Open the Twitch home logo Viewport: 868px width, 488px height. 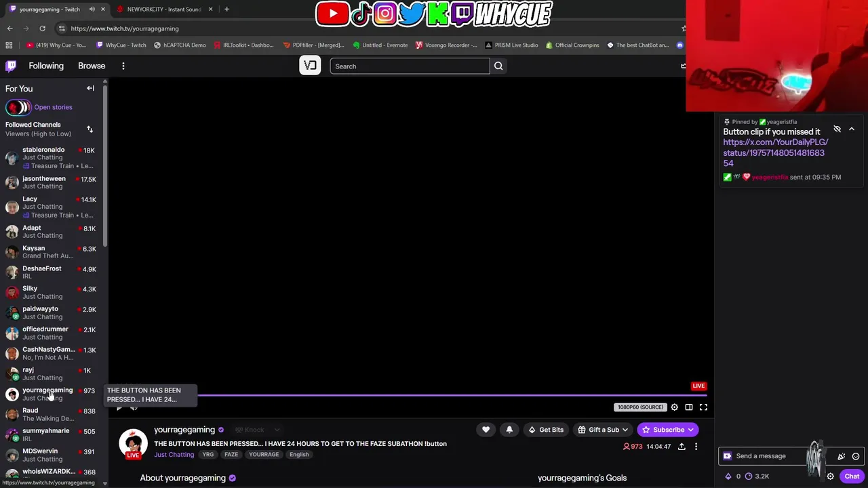coord(11,66)
